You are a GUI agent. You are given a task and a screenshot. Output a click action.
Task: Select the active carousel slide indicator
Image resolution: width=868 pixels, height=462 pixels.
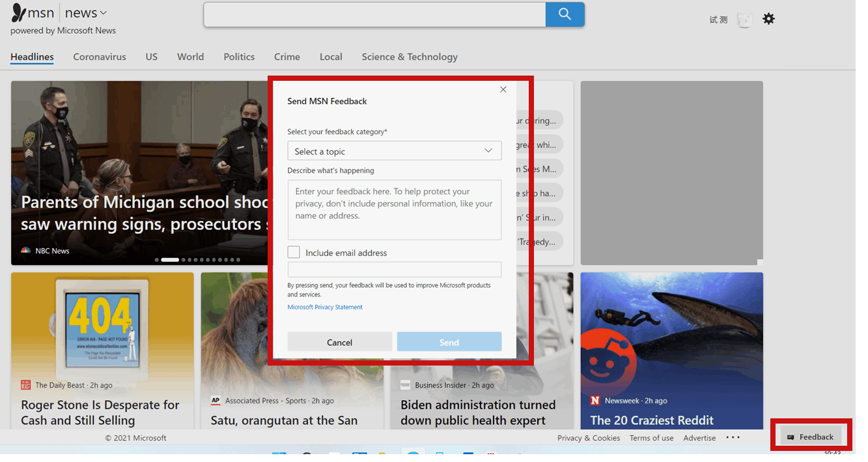click(x=170, y=259)
